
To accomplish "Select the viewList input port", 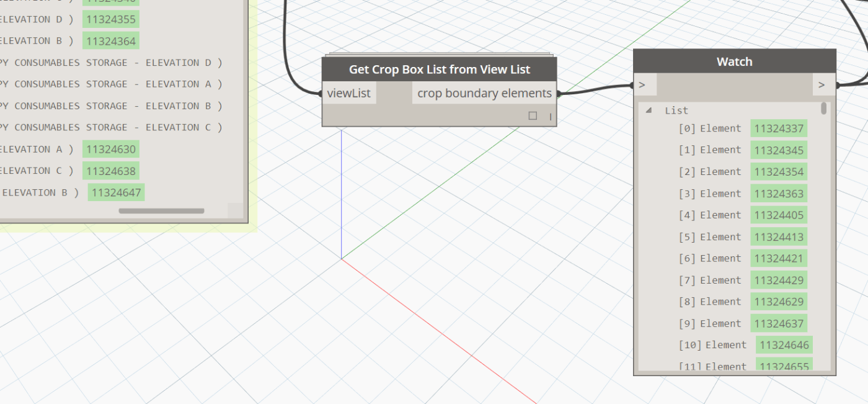I will point(349,93).
